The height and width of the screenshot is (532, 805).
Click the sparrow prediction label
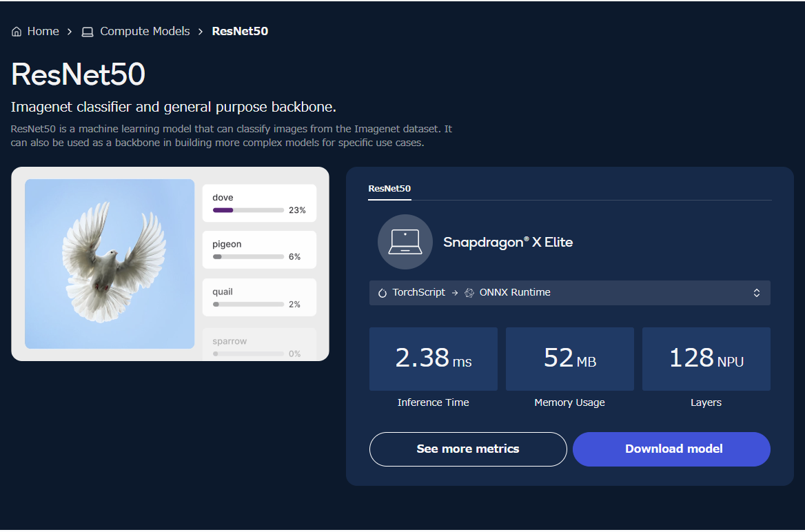point(230,341)
